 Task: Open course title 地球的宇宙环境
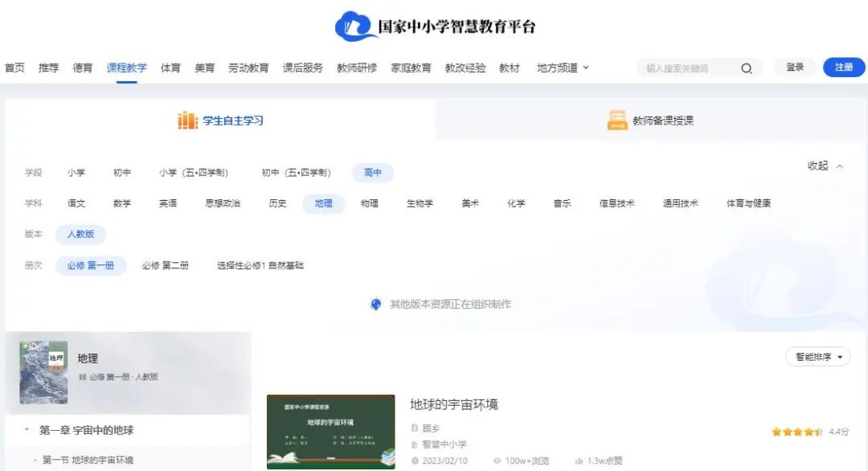pos(454,404)
